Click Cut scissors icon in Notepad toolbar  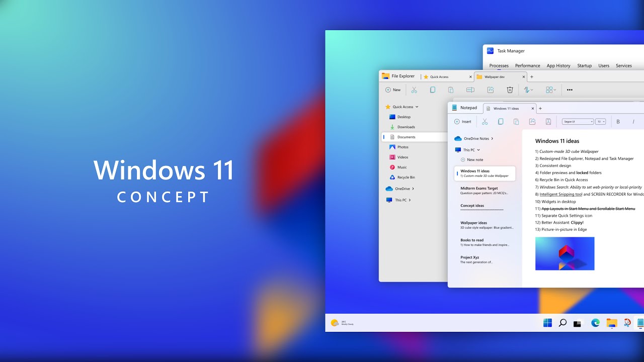pyautogui.click(x=485, y=122)
